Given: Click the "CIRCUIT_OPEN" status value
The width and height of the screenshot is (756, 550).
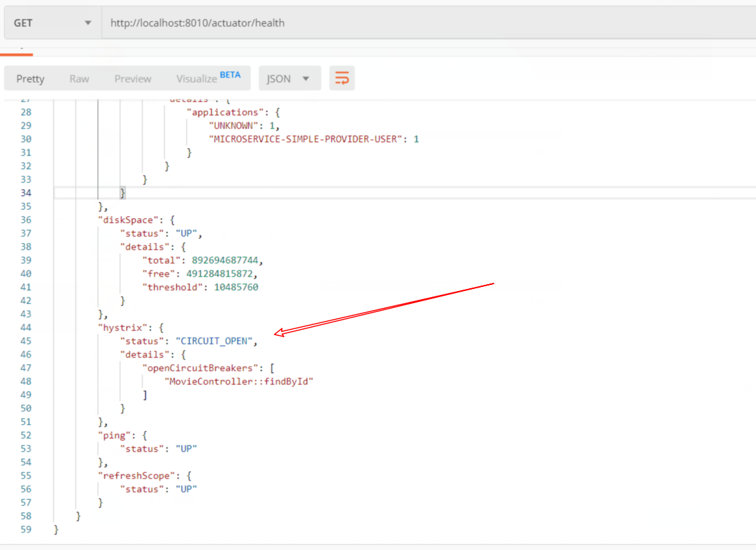Looking at the screenshot, I should click(214, 341).
